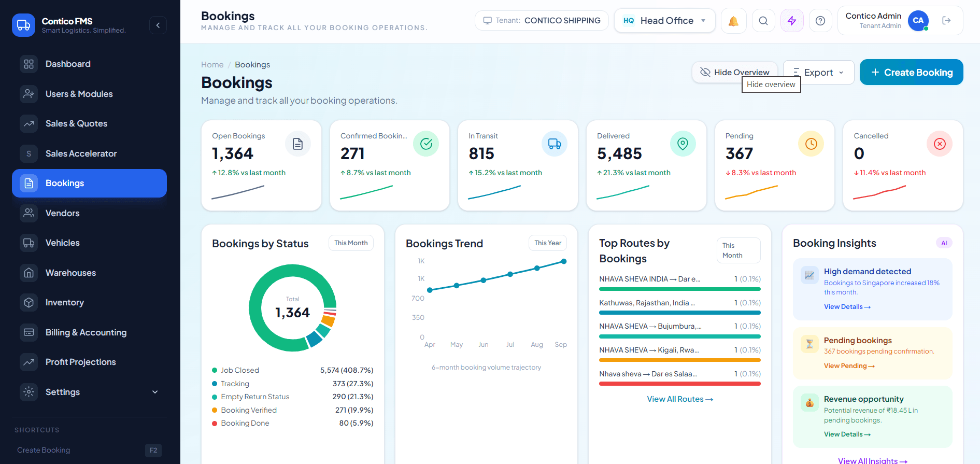Image resolution: width=980 pixels, height=464 pixels.
Task: Click View Pending link
Action: click(x=849, y=366)
